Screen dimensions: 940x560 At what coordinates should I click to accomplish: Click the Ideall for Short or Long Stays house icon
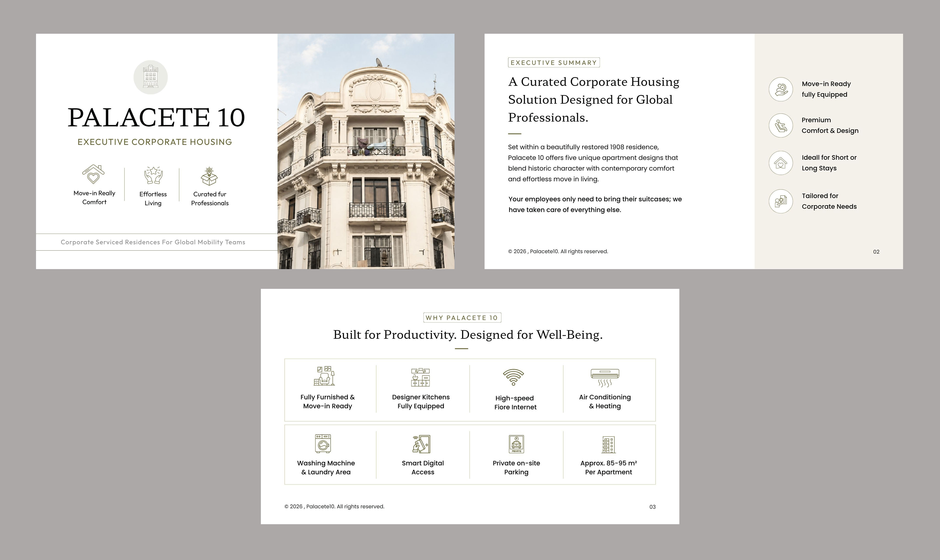(781, 163)
